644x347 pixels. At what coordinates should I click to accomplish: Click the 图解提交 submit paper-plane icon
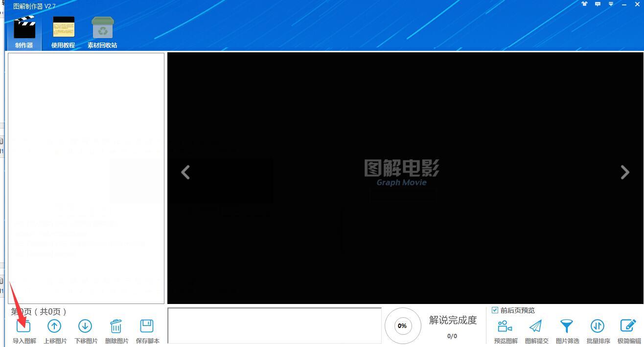click(x=536, y=326)
